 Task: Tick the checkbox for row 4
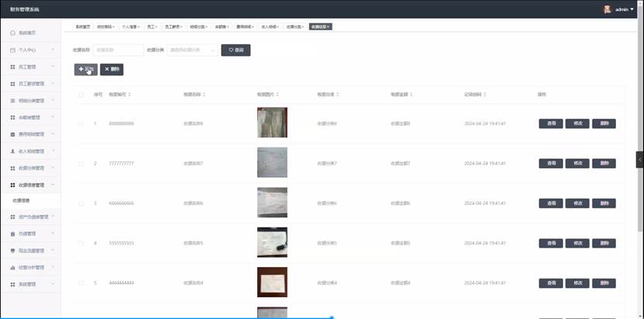coord(81,243)
